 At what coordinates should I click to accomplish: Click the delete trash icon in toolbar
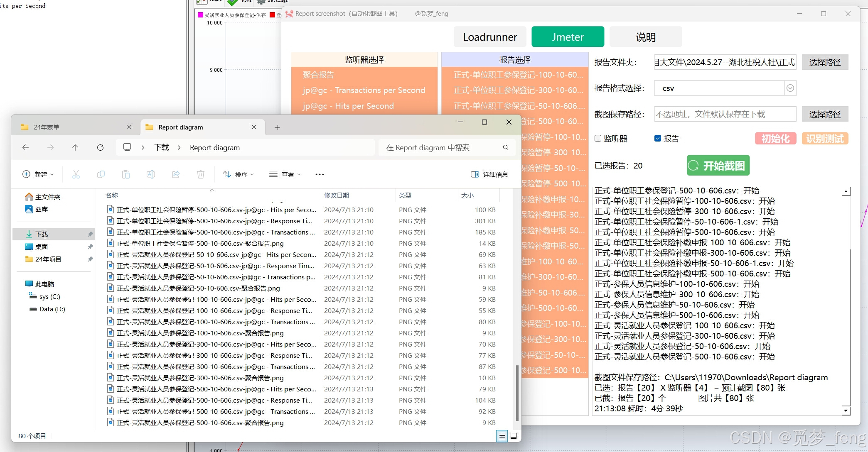(200, 174)
